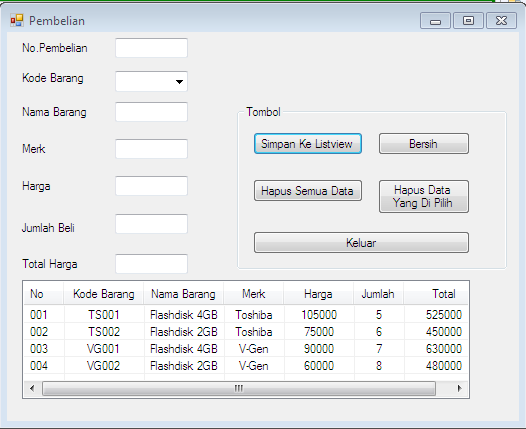Click the Kode Barang column header
526x429 pixels.
click(104, 294)
